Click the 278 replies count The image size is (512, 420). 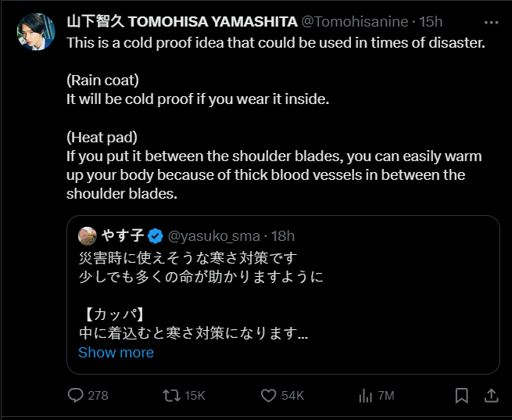[98, 395]
